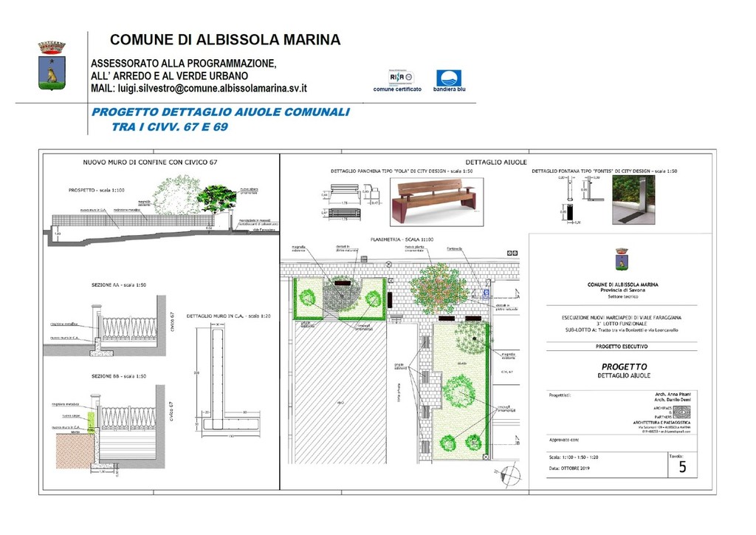
Task: Click the blue 'PROGETTO DETTAGLIO AIUOLE COMUNALI' heading
Action: 220,112
